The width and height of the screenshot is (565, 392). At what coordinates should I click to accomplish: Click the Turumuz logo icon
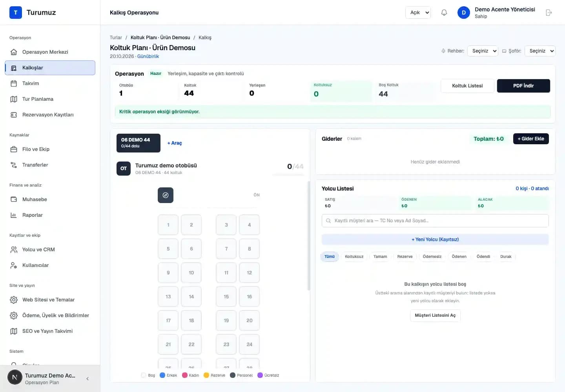click(16, 13)
